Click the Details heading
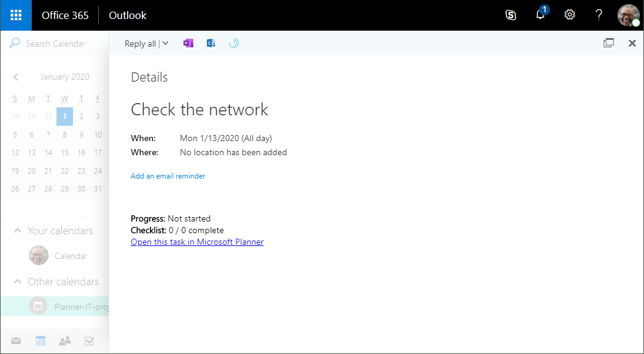Viewport: 644px width, 354px height. pyautogui.click(x=149, y=77)
